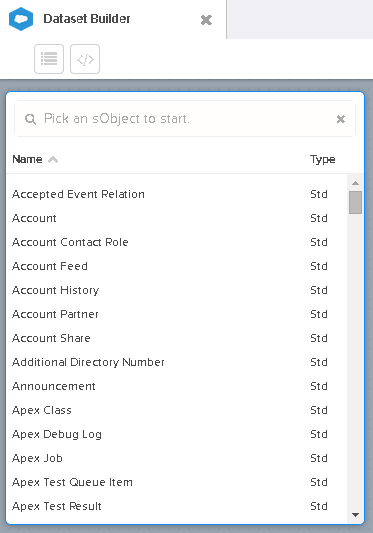The width and height of the screenshot is (373, 533).
Task: Click the scrollbar thumb in the list
Action: click(355, 202)
